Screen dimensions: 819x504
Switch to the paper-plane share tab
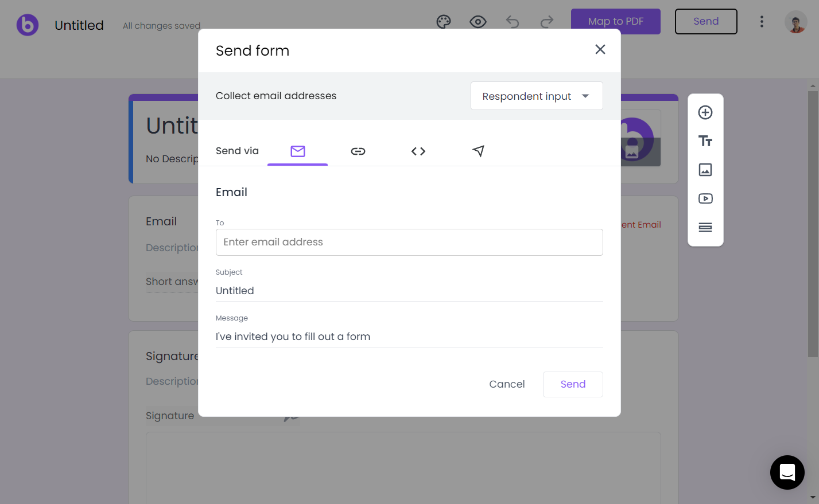tap(479, 151)
